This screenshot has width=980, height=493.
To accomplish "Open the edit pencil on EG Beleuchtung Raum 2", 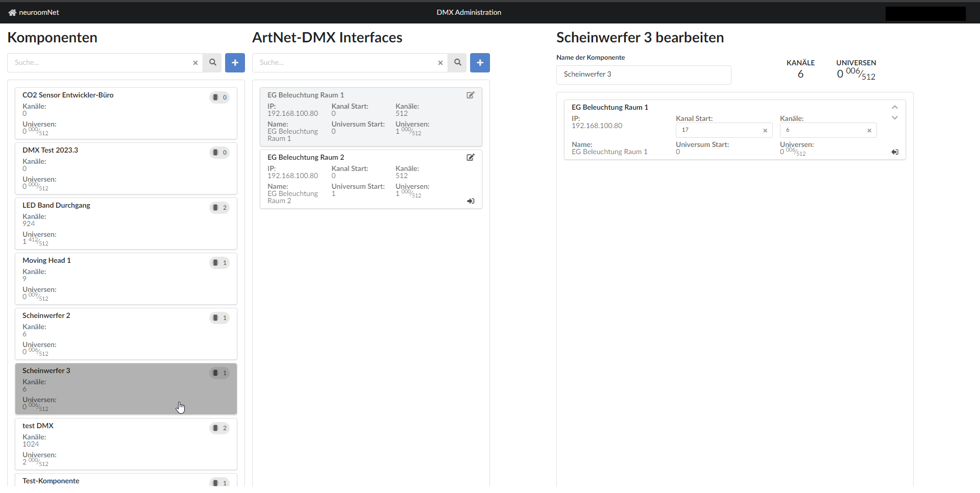I will tap(470, 157).
